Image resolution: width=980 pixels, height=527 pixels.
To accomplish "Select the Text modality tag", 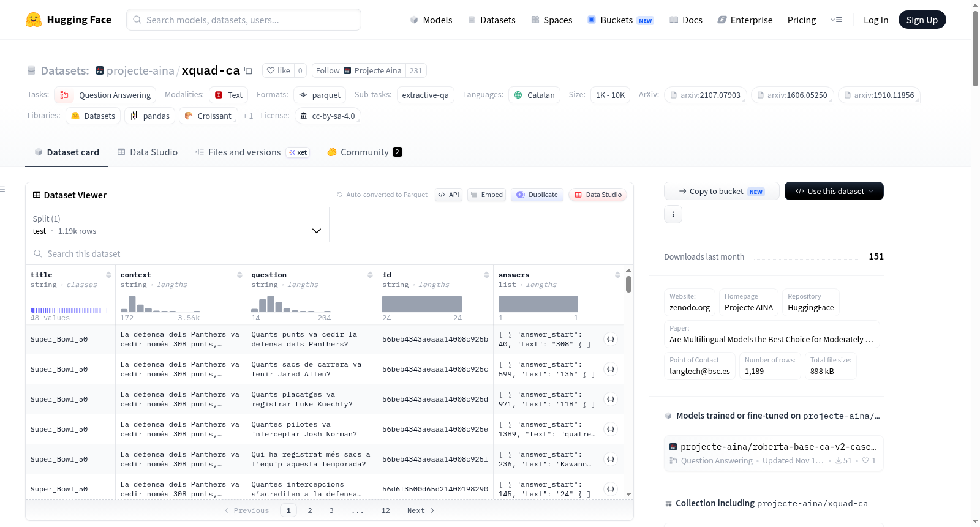I will tap(228, 95).
